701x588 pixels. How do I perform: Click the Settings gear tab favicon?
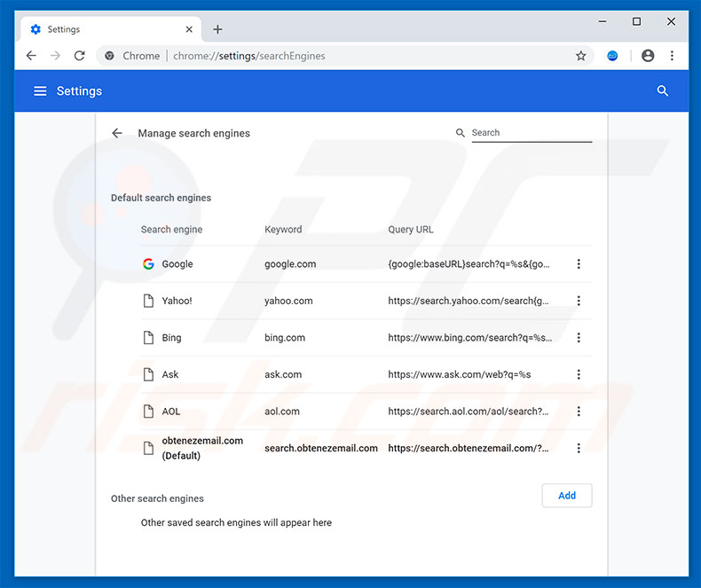pos(35,29)
